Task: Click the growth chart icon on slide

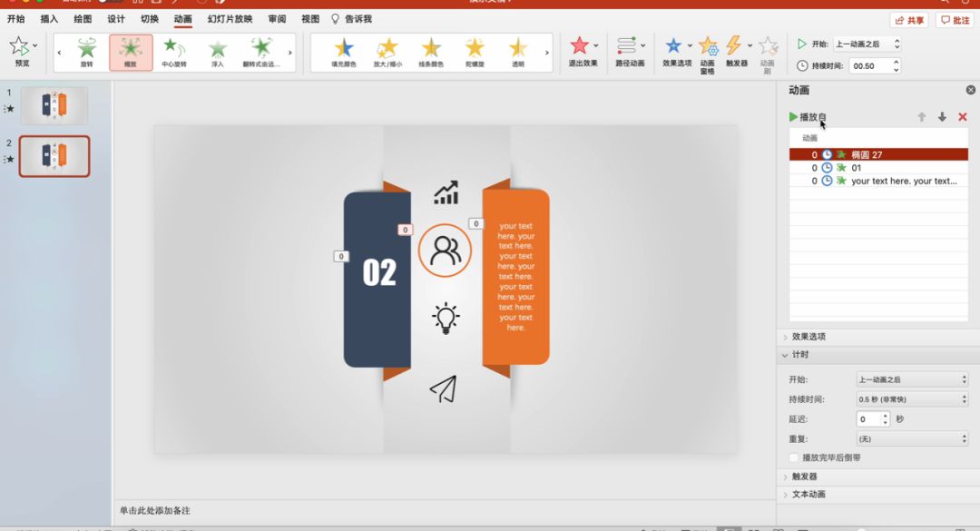Action: [446, 192]
